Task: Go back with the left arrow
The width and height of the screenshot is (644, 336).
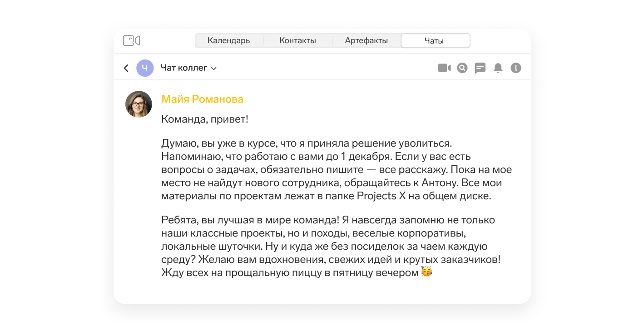Action: coord(126,68)
